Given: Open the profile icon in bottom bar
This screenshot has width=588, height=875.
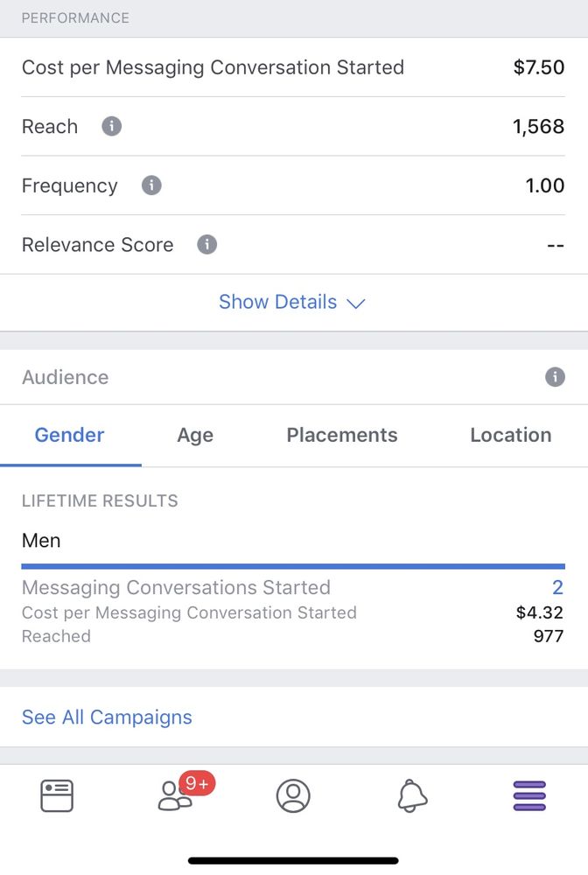Looking at the screenshot, I should tap(293, 795).
